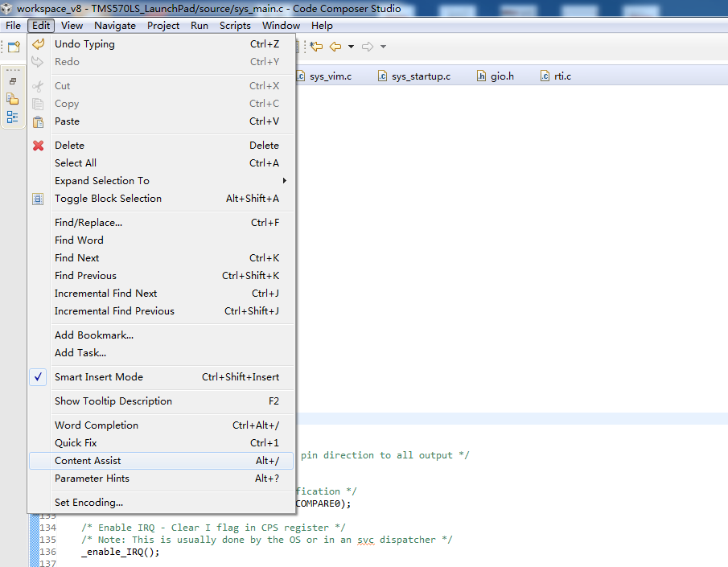The height and width of the screenshot is (567, 728).
Task: Switch to the sys_vim.c editor tab
Action: tap(325, 76)
